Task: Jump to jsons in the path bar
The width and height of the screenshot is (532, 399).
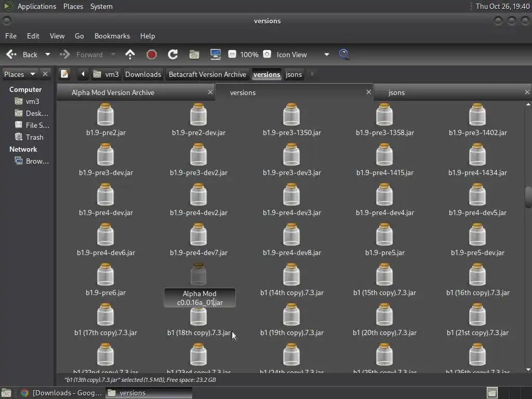Action: (x=294, y=74)
